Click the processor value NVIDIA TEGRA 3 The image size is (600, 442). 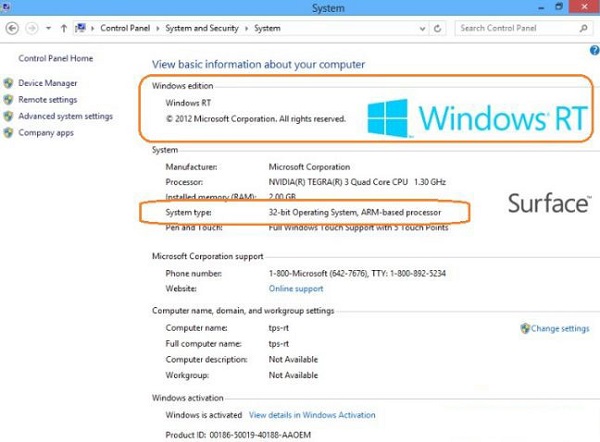pos(357,182)
